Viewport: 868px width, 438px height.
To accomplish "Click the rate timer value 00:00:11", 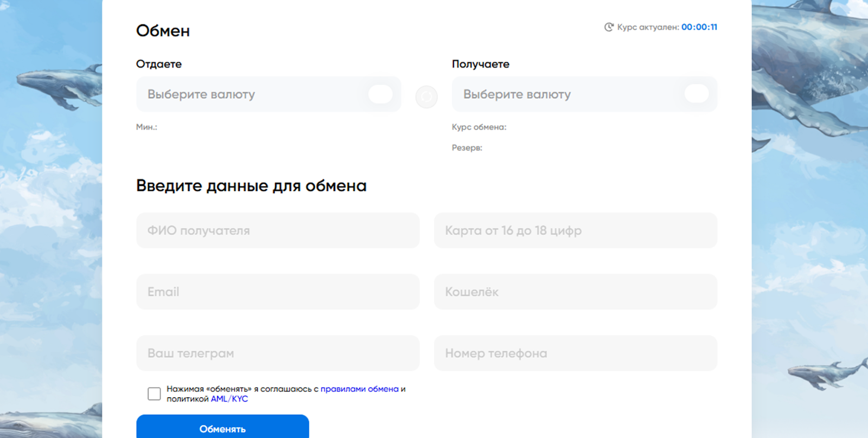I will coord(699,27).
